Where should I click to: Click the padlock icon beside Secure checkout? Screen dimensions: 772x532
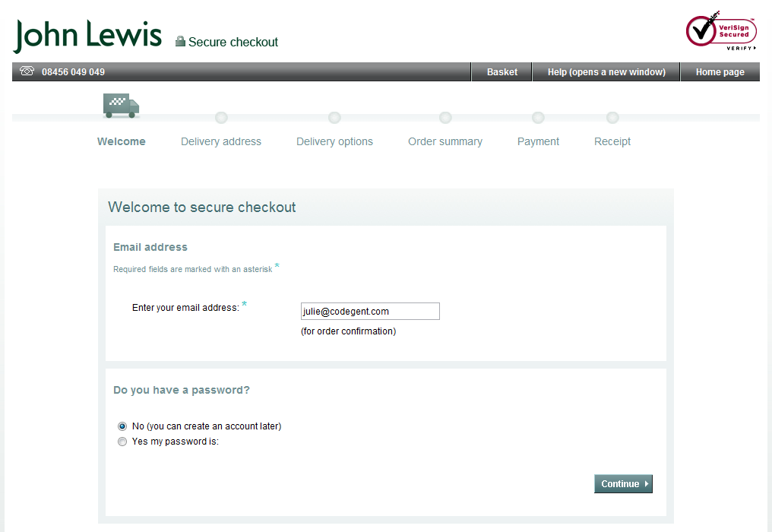[180, 41]
